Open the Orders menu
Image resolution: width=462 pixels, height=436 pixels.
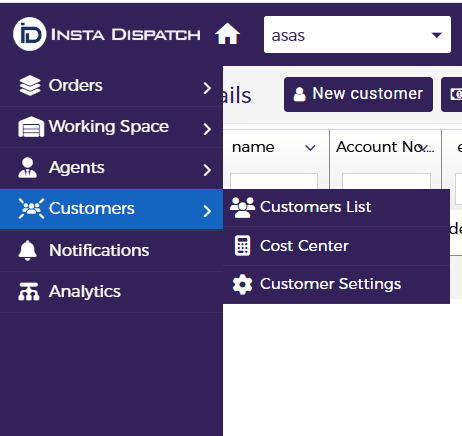[x=111, y=86]
